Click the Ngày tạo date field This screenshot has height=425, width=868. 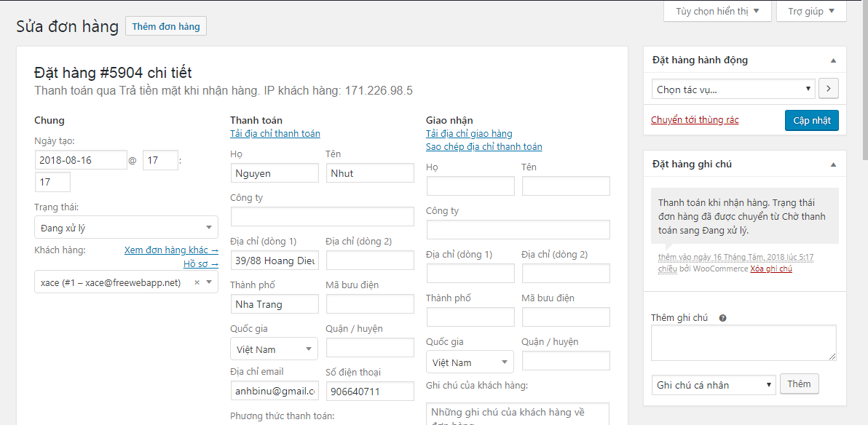click(x=81, y=160)
